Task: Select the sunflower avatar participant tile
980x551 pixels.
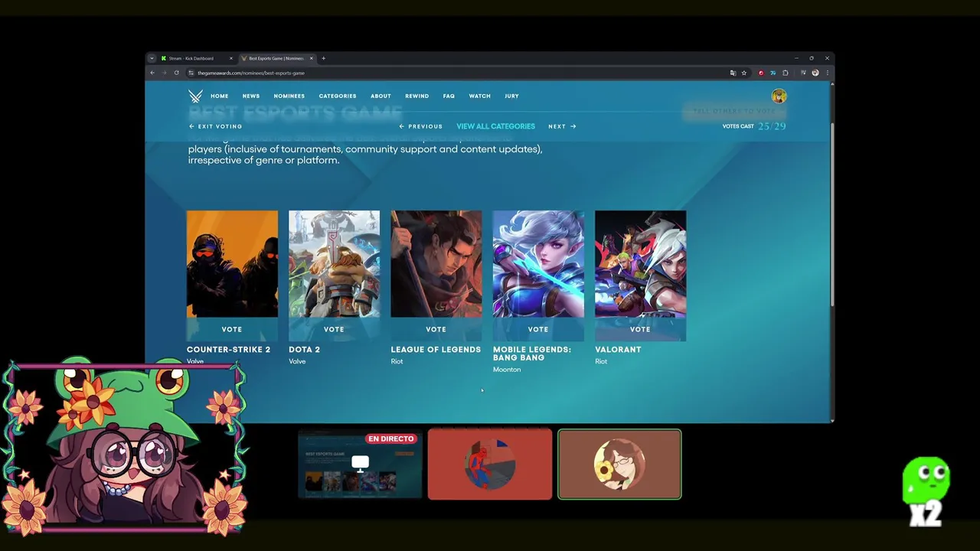Action: coord(619,464)
